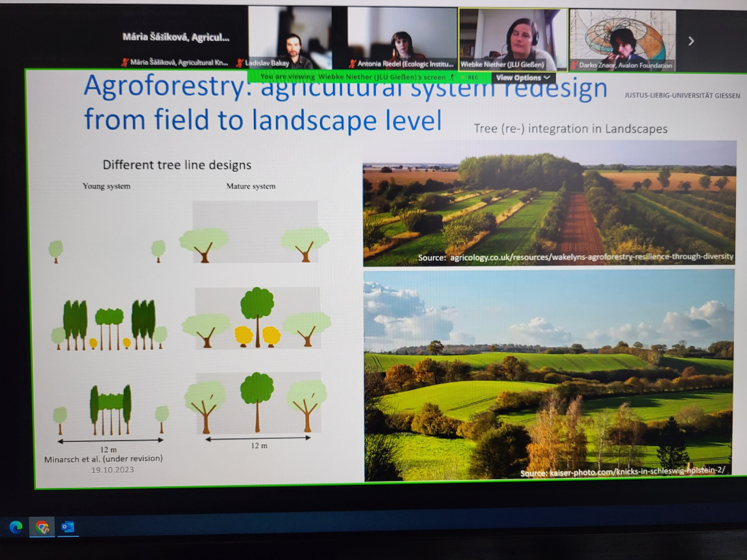The width and height of the screenshot is (747, 560).
Task: Click the agricology.co.uk source link text
Action: pos(575,256)
